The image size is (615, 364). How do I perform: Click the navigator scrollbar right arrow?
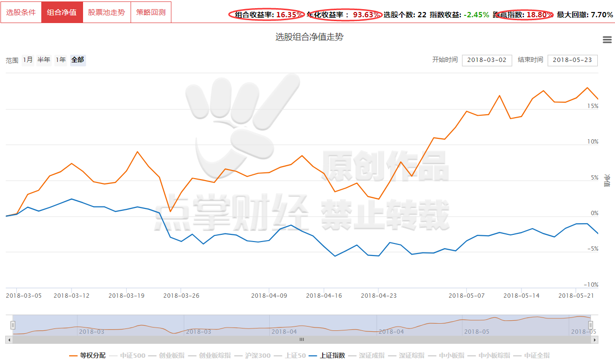click(x=595, y=340)
